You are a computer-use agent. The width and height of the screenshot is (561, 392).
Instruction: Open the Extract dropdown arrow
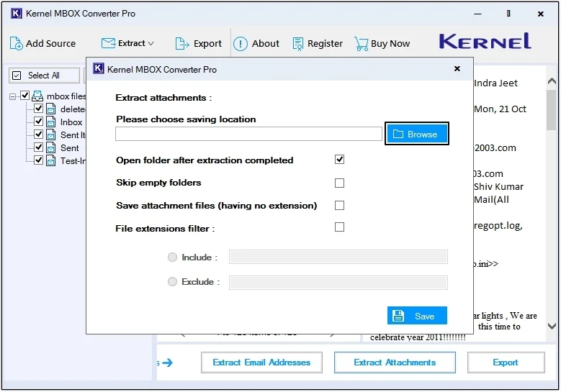point(151,44)
